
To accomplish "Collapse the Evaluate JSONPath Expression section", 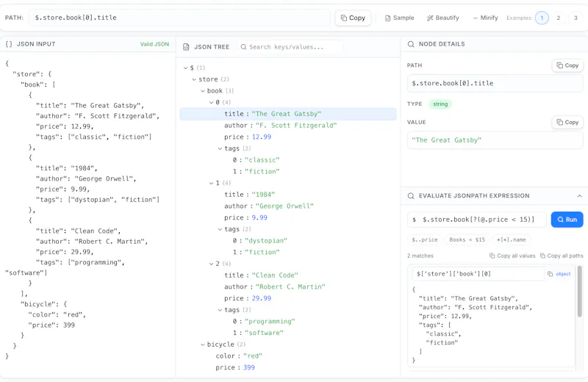I will pyautogui.click(x=579, y=196).
